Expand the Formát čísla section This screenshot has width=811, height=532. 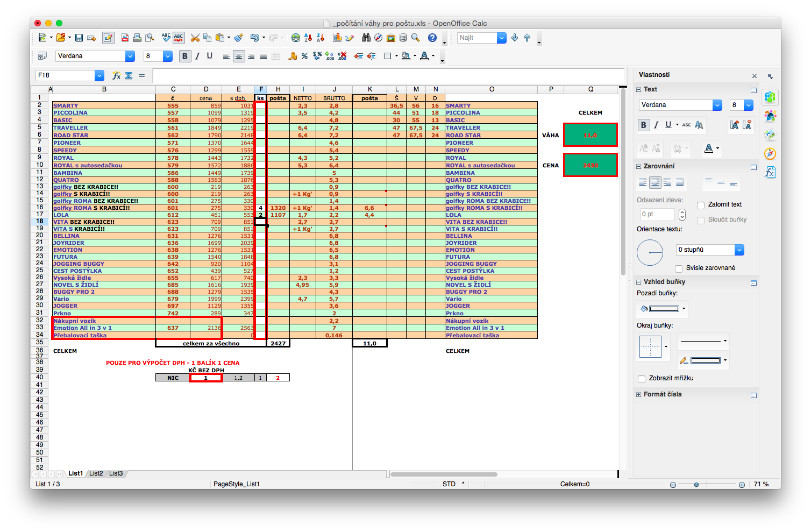[639, 394]
